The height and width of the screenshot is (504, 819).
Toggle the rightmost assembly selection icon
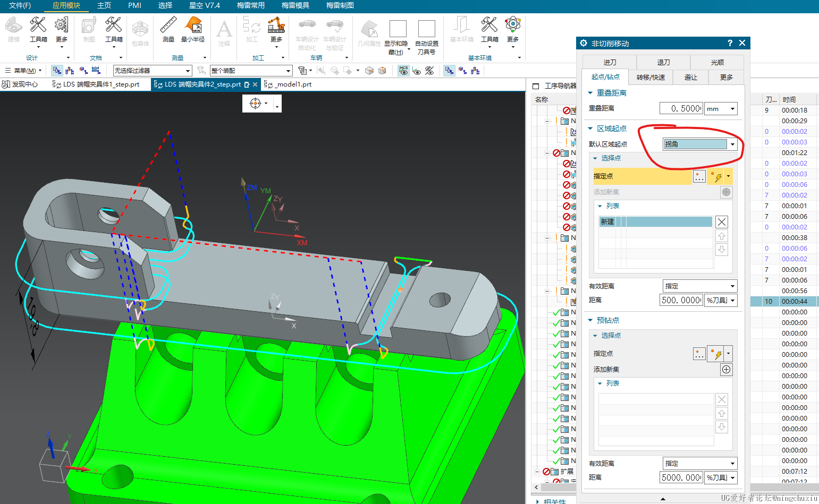[x=475, y=71]
